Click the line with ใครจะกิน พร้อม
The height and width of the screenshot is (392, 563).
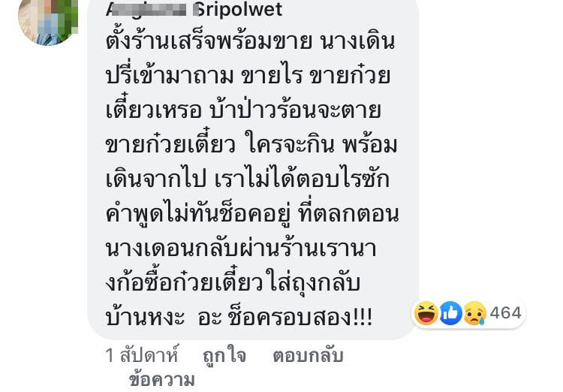coord(251,143)
